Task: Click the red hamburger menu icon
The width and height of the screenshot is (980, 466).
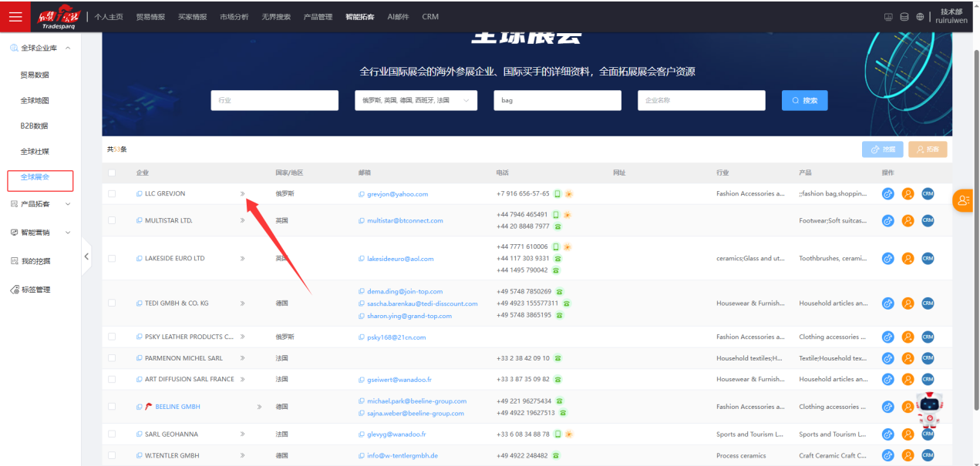Action: pos(15,17)
